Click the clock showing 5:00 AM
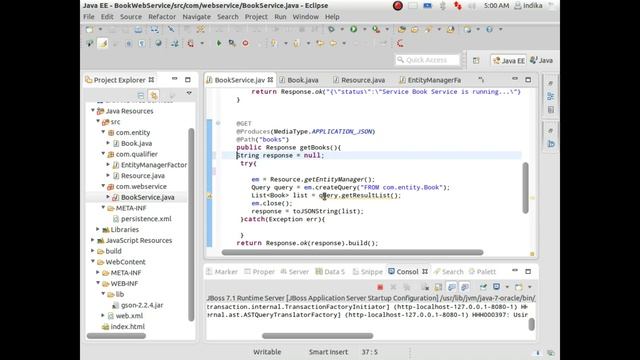This screenshot has height=360, width=640. [496, 6]
